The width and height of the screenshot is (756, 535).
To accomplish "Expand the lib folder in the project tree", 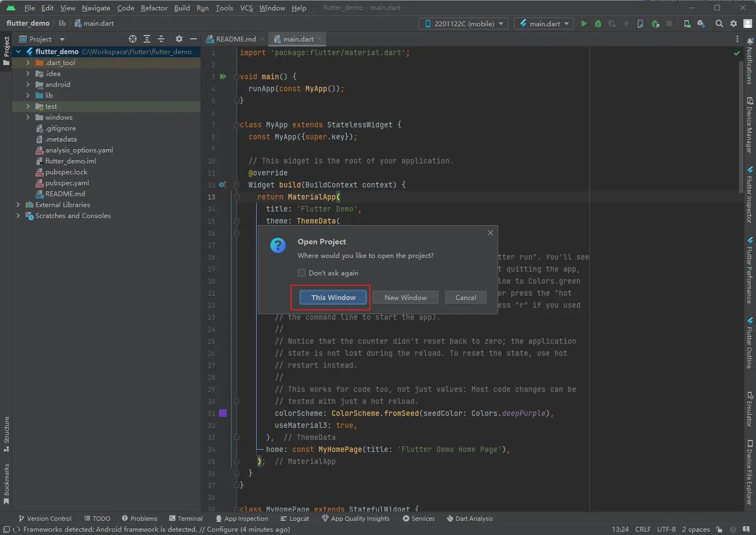I will tap(28, 95).
